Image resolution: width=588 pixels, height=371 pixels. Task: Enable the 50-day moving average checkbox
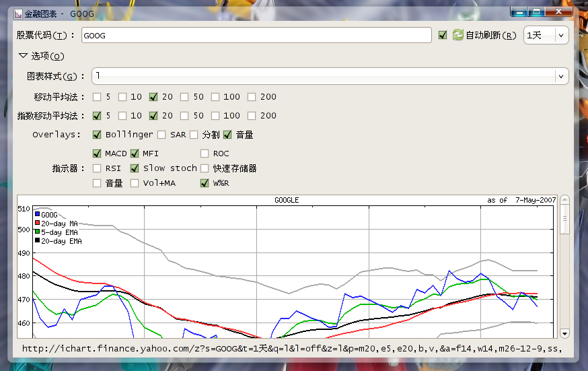click(x=184, y=97)
